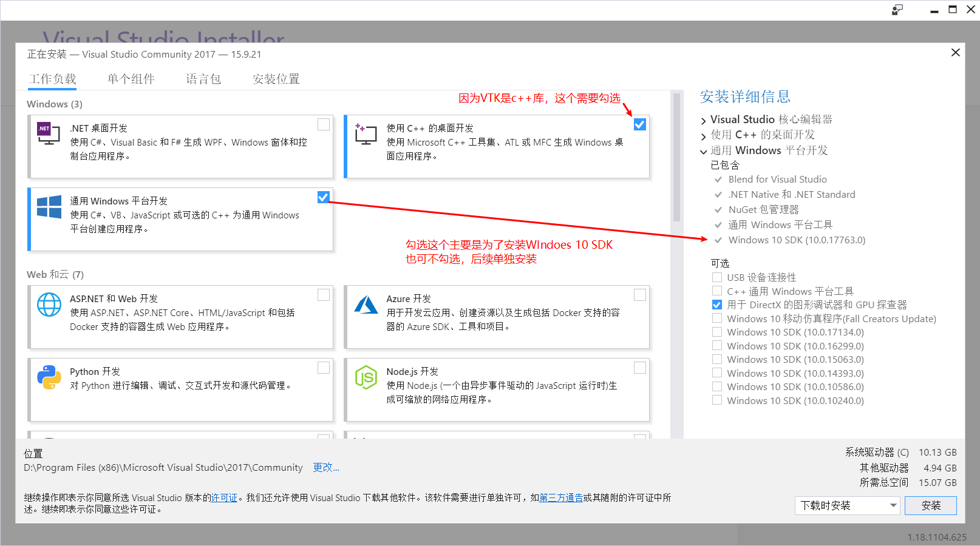Click the ASP.NET 和 Web 开发 globe icon

point(49,305)
